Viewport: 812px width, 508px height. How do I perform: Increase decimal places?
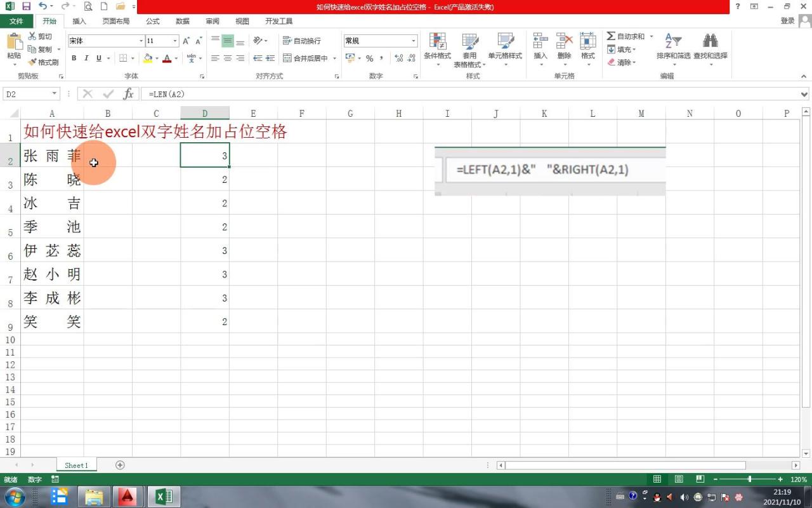[398, 58]
